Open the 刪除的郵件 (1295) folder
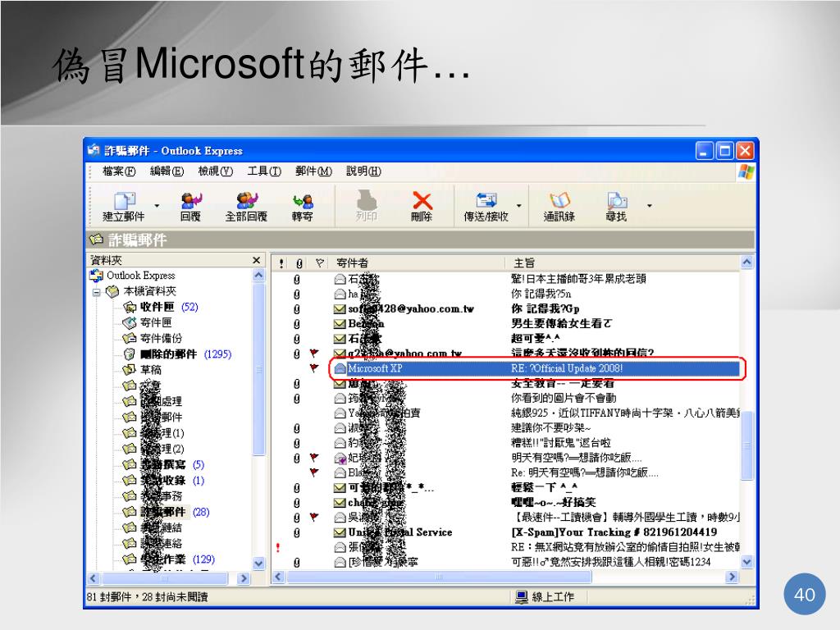The width and height of the screenshot is (840, 630). click(x=177, y=354)
